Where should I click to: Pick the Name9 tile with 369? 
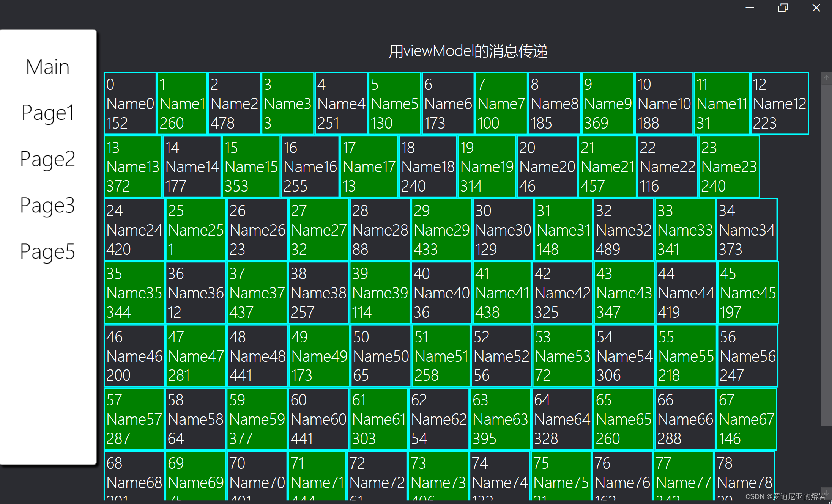(x=608, y=103)
